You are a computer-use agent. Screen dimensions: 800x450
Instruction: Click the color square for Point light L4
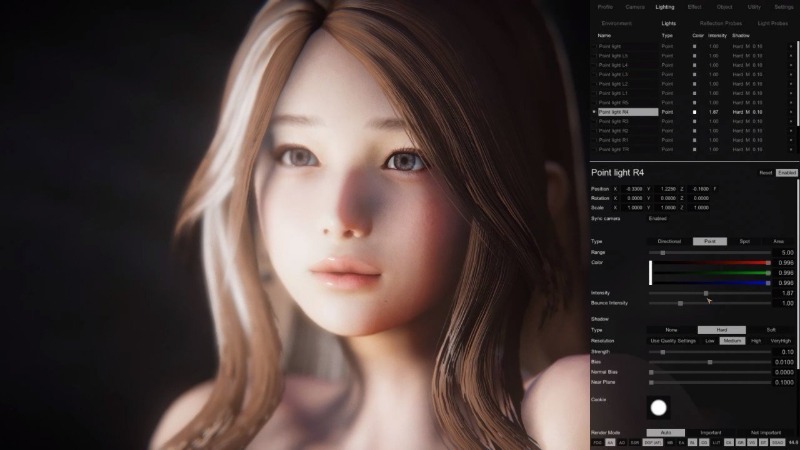click(x=694, y=65)
